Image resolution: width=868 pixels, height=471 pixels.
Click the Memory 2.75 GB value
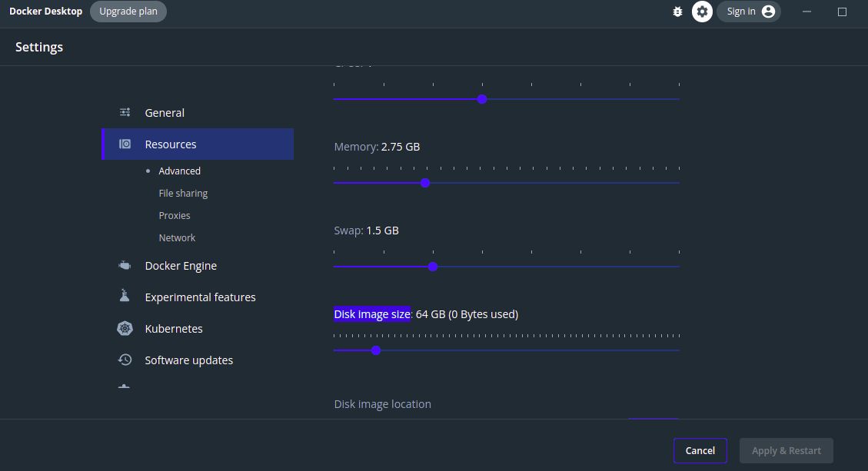tap(401, 147)
